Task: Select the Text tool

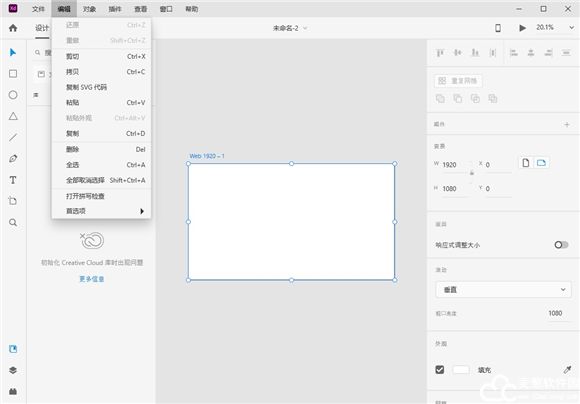Action: click(x=13, y=180)
